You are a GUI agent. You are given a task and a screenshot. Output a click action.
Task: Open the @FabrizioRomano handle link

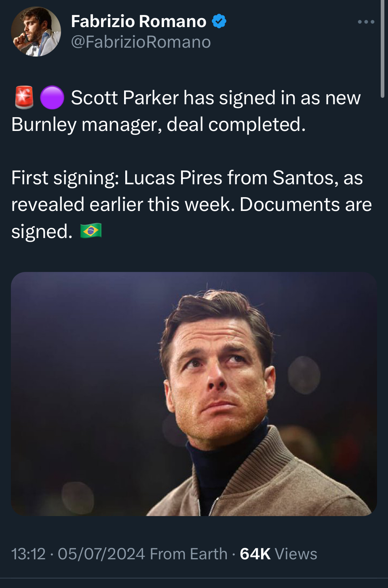click(141, 42)
